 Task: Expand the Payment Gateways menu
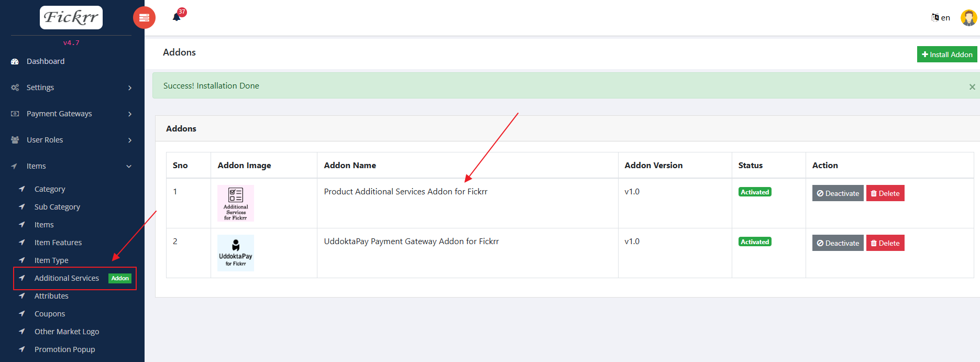(72, 114)
